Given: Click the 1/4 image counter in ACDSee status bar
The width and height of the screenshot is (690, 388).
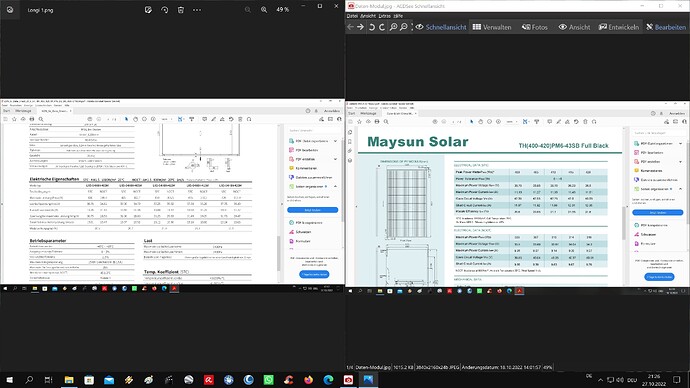Looking at the screenshot, I should pyautogui.click(x=349, y=367).
